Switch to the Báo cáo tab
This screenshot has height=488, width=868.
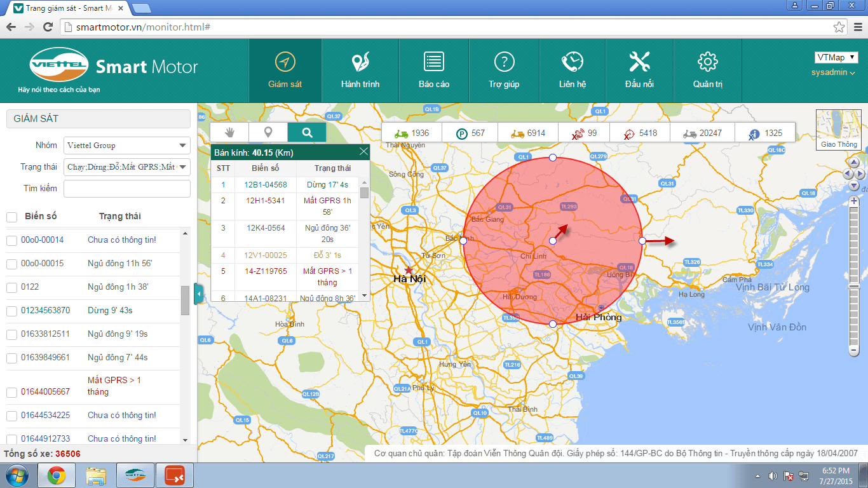click(x=434, y=71)
